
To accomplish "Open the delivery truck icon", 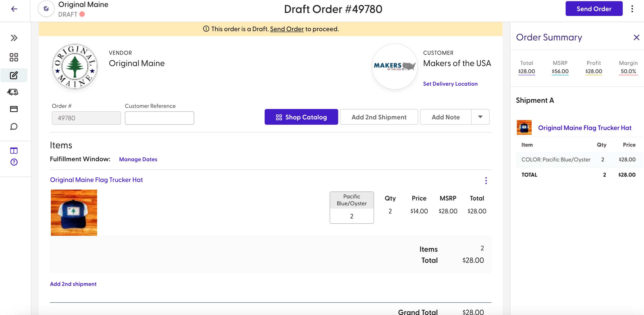I will pyautogui.click(x=13, y=92).
